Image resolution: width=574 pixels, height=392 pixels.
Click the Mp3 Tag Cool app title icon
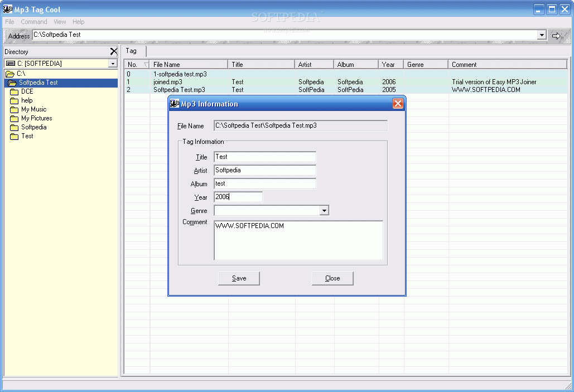point(8,9)
